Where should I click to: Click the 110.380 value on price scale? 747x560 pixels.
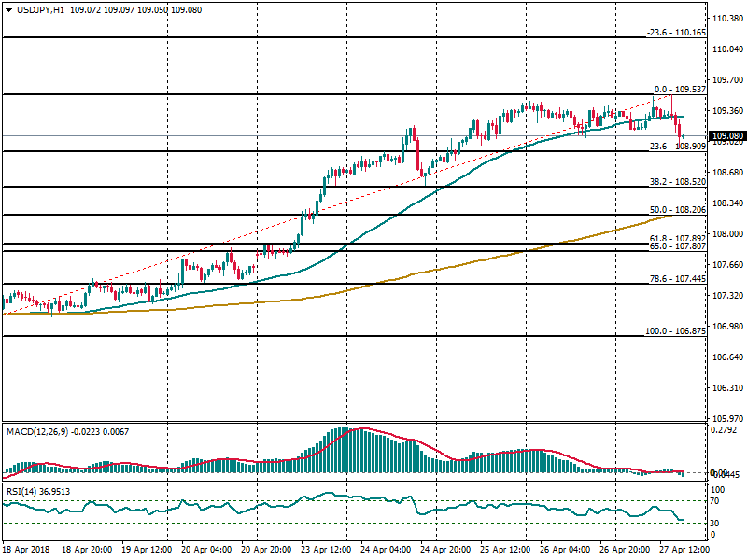[x=728, y=19]
